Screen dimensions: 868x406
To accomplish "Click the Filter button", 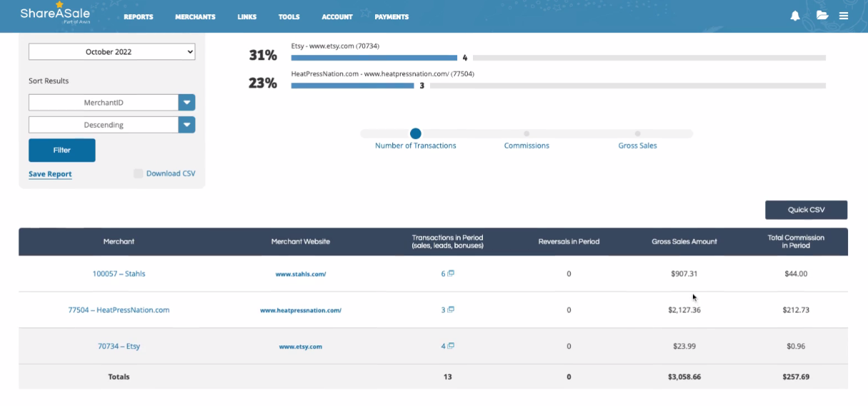I will 62,151.
